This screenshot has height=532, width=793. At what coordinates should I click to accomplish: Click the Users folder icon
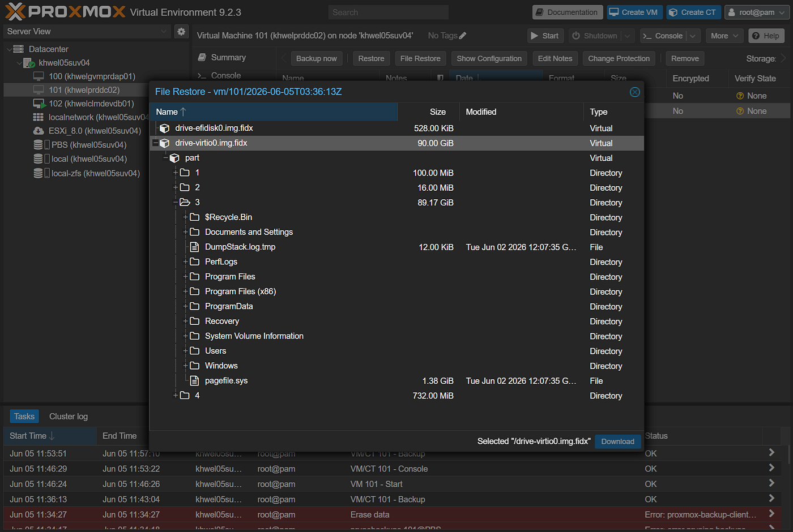tap(195, 351)
